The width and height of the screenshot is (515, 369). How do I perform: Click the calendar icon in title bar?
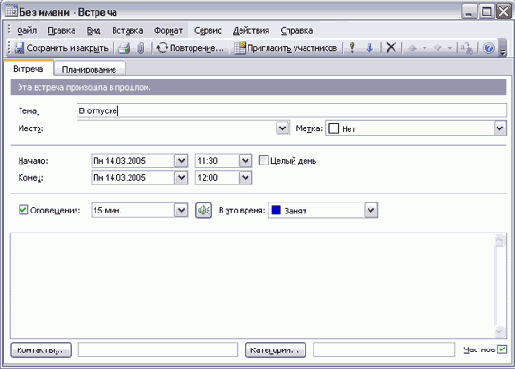[11, 12]
